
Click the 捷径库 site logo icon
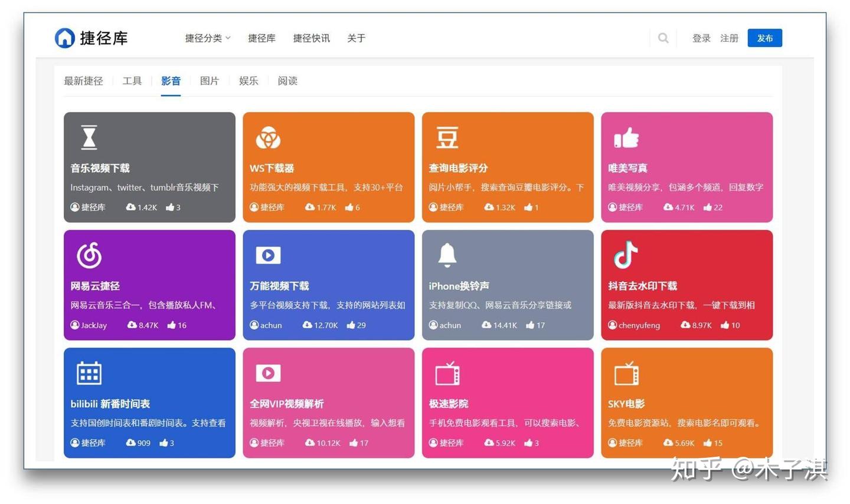coord(64,38)
